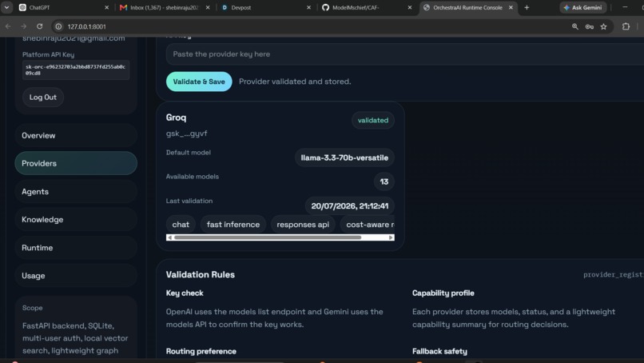The width and height of the screenshot is (644, 363).
Task: Click the 'Last validation' label
Action: 189,201
